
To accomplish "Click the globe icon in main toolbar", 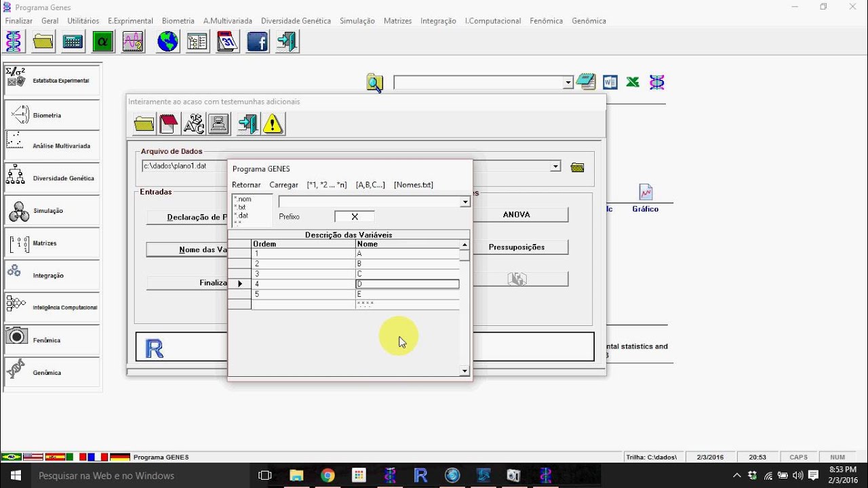I will [167, 42].
